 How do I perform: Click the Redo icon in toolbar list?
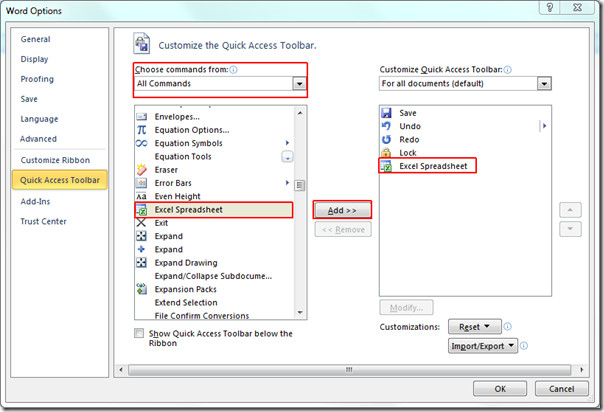(x=386, y=139)
